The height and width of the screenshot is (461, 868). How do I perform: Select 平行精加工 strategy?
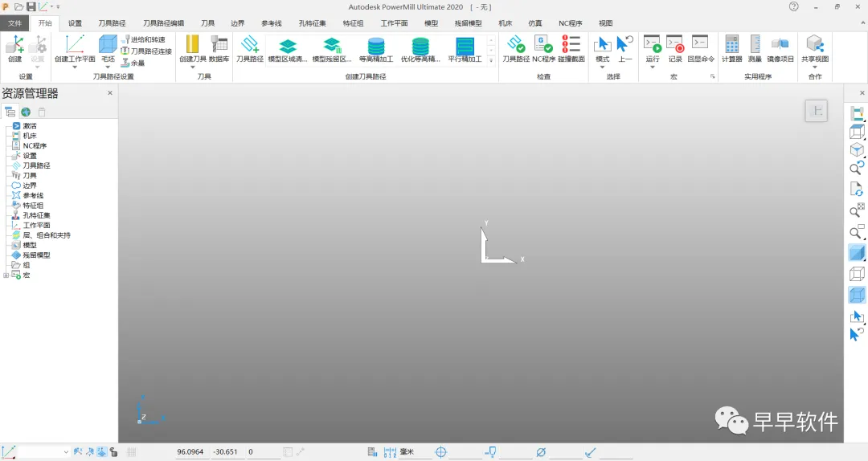465,50
